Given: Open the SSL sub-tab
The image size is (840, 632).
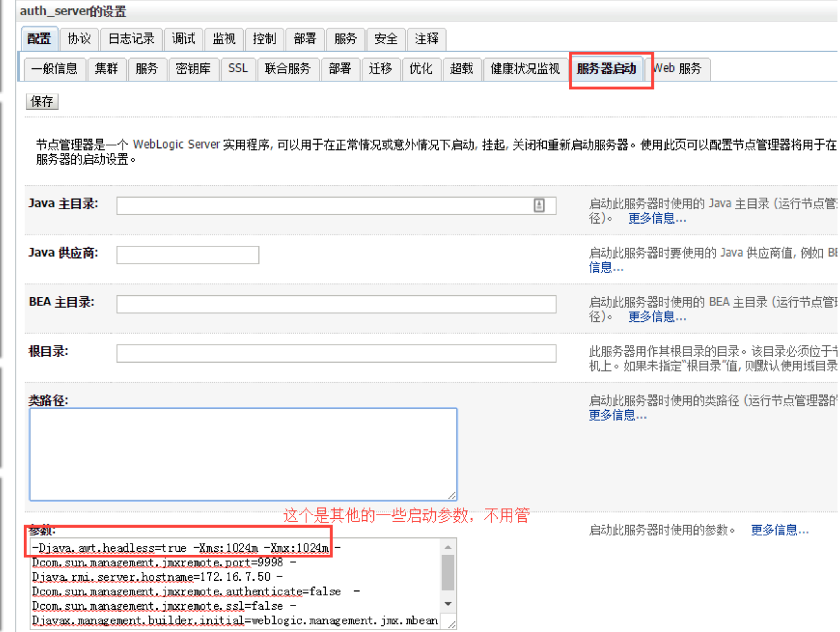Looking at the screenshot, I should [238, 69].
